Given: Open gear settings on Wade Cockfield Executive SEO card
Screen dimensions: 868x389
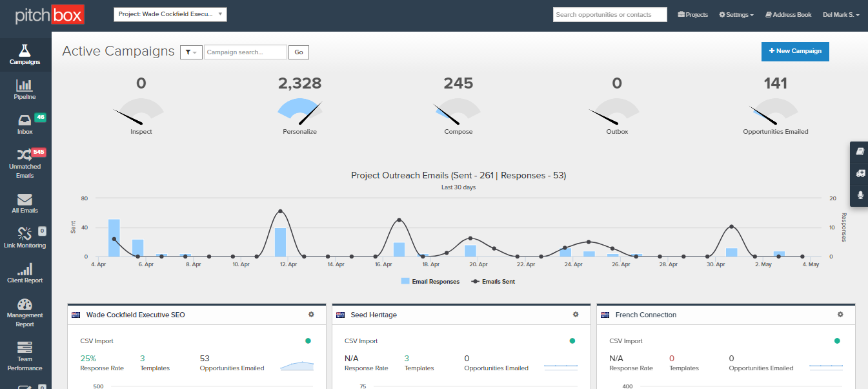Looking at the screenshot, I should coord(311,315).
